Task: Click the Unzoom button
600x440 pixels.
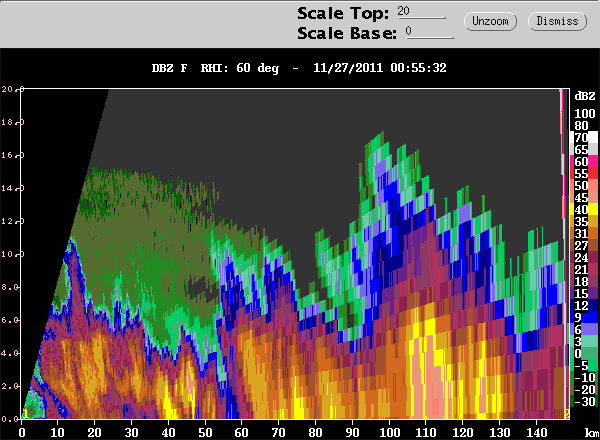Action: tap(490, 21)
